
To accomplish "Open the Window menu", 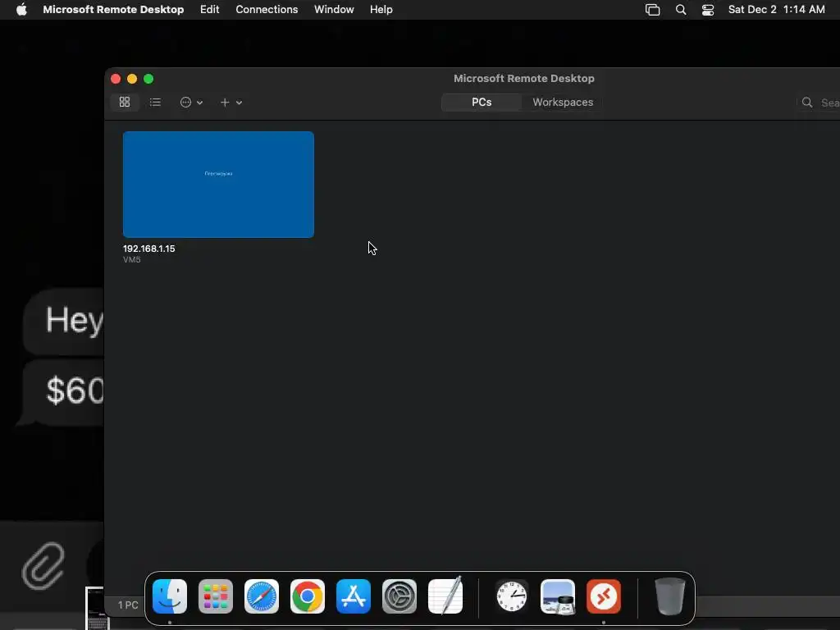I will click(x=334, y=10).
